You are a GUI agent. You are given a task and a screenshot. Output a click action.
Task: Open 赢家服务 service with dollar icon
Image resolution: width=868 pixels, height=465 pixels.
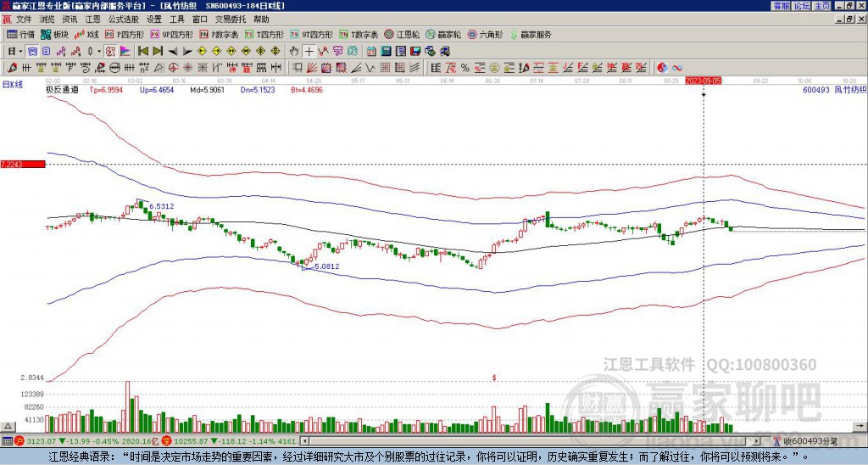pos(531,34)
